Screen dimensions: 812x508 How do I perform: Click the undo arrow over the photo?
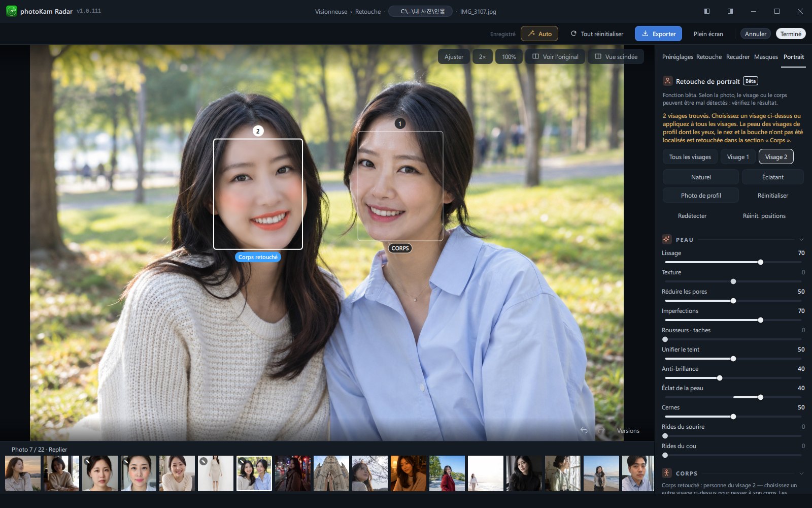pyautogui.click(x=584, y=430)
